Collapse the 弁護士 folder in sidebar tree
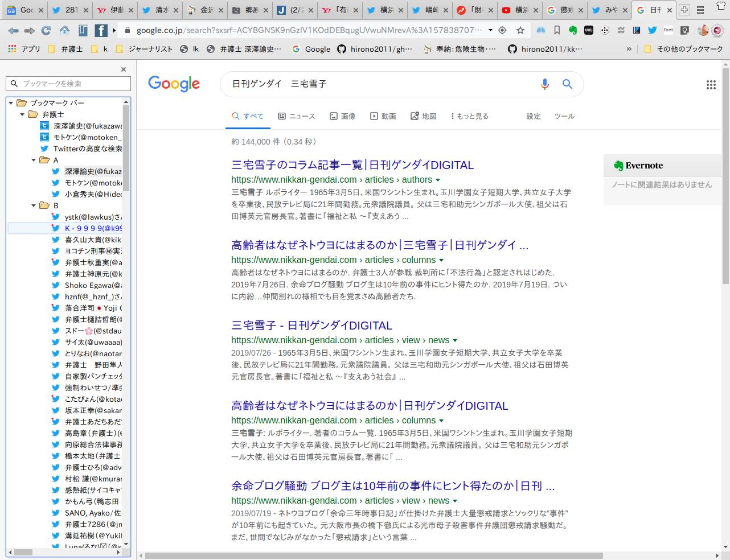The height and width of the screenshot is (560, 730). coord(23,114)
